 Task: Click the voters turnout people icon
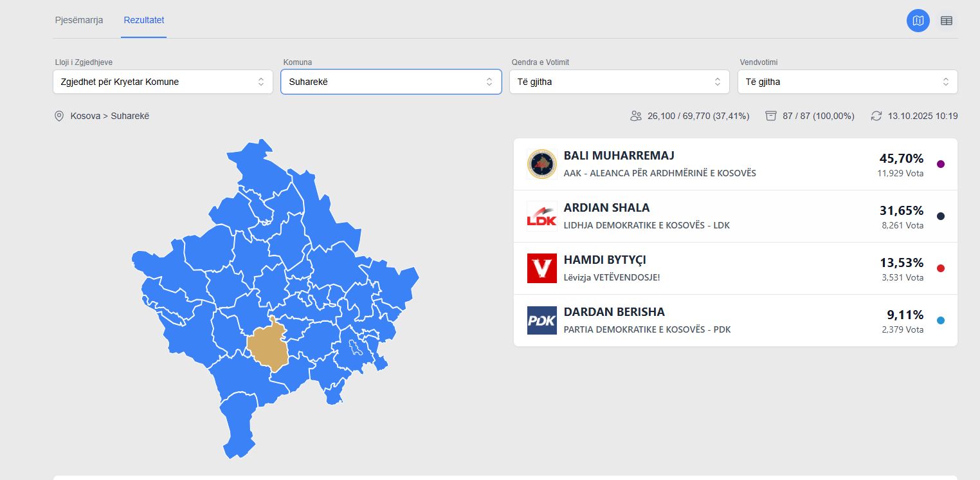click(x=637, y=116)
